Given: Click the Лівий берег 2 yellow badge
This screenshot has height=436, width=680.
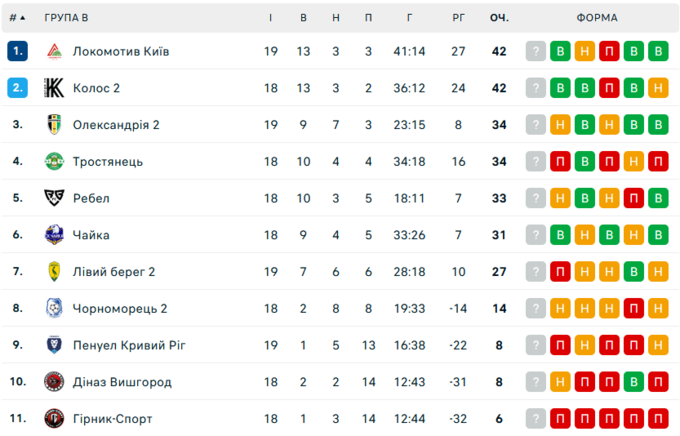Looking at the screenshot, I should click(x=54, y=271).
